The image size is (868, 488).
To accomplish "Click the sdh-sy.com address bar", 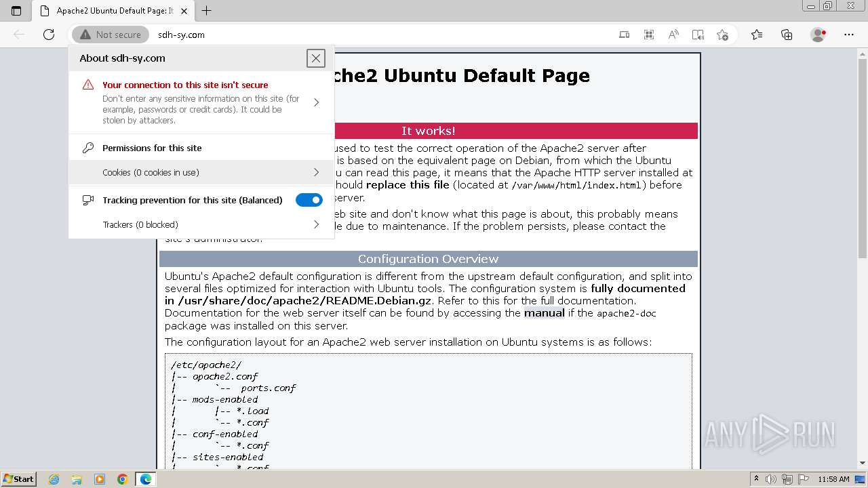I will 181,35.
